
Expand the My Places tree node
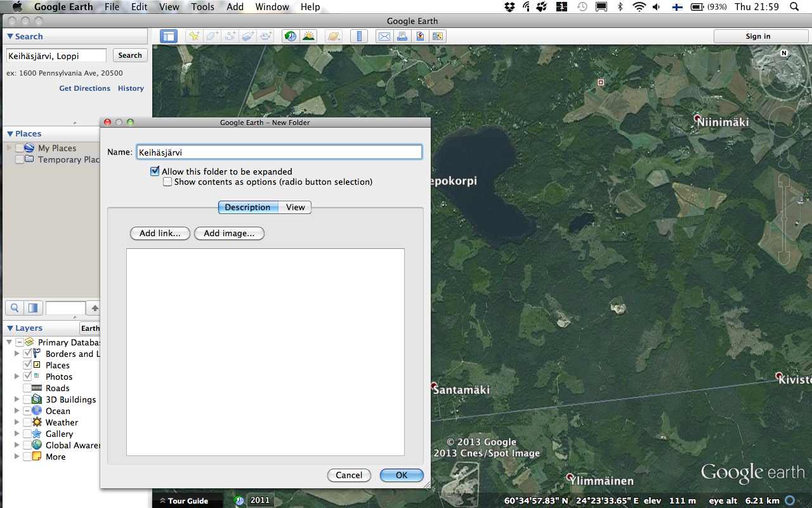tap(9, 148)
